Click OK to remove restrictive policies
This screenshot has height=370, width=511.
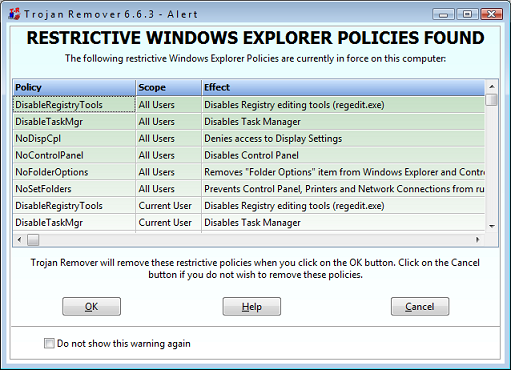tap(91, 306)
